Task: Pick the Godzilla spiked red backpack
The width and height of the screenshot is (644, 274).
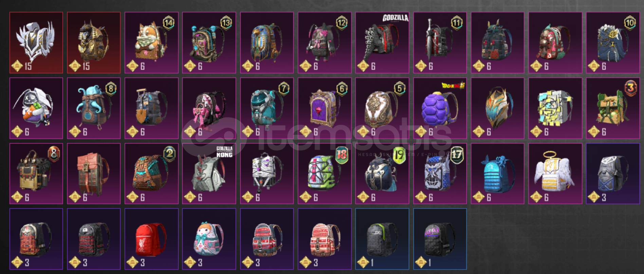Action: [382, 43]
